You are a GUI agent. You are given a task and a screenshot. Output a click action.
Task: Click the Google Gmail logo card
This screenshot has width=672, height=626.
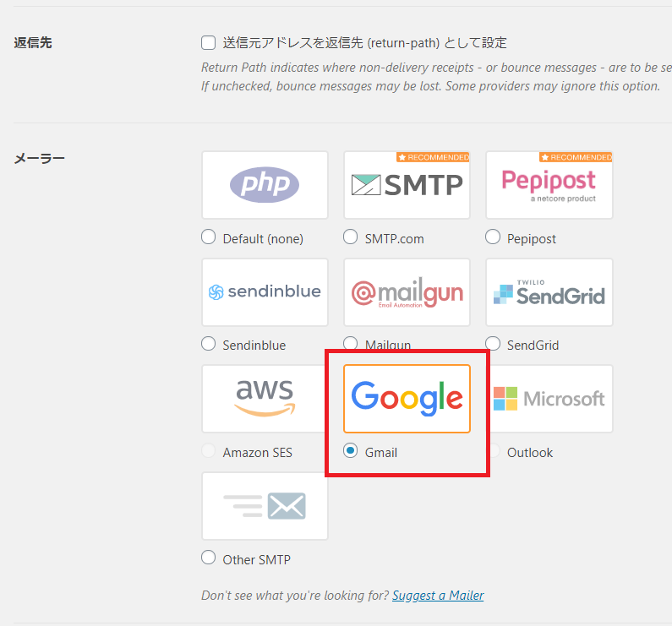point(407,399)
